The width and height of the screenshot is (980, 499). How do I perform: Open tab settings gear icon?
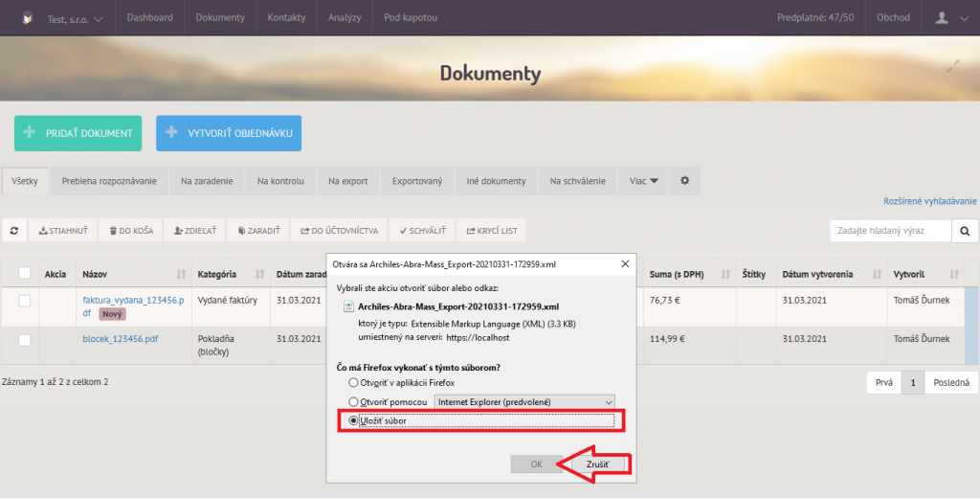tap(684, 180)
